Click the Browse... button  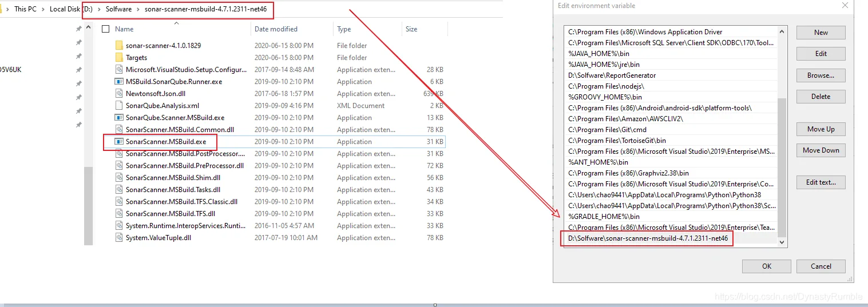(x=821, y=75)
